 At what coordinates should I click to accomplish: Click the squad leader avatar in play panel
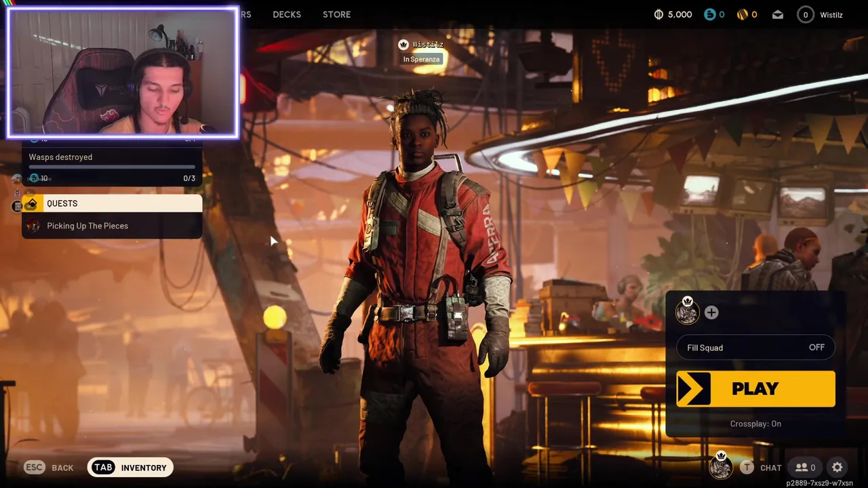(x=688, y=312)
